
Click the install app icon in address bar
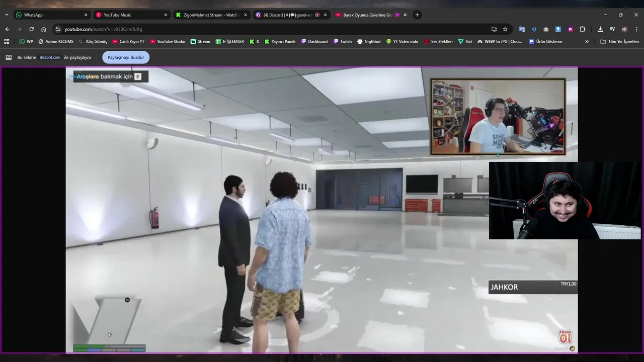[494, 29]
